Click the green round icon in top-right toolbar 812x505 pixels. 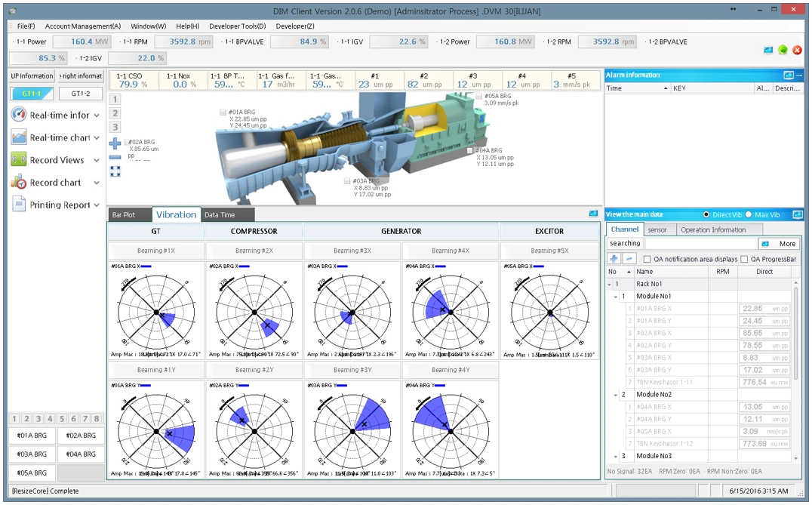(783, 50)
